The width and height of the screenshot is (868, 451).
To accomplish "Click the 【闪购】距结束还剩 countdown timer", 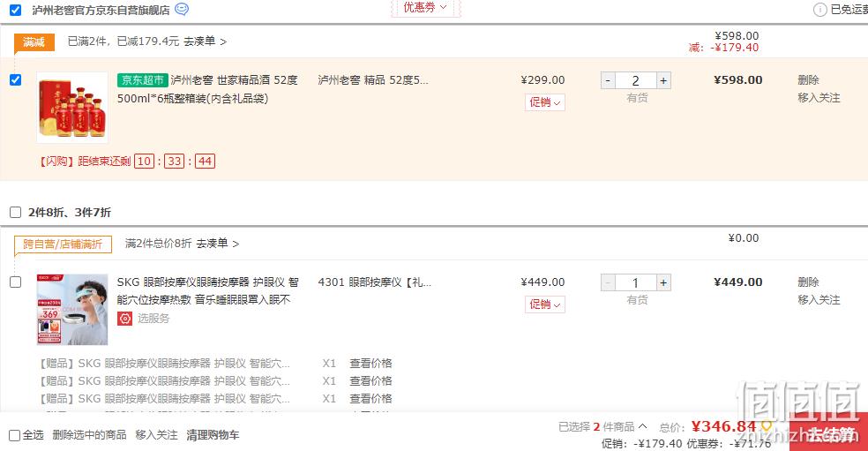I will pos(127,162).
